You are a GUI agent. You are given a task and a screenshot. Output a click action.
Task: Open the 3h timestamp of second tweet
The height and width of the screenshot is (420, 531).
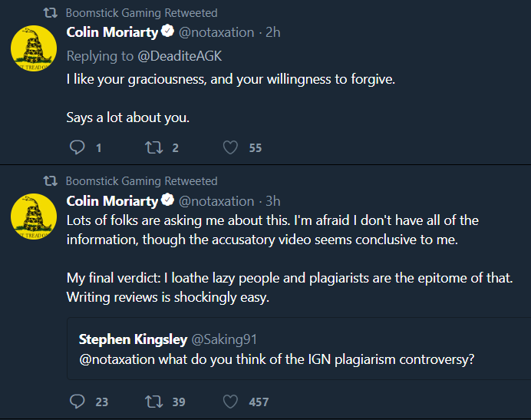pyautogui.click(x=273, y=201)
